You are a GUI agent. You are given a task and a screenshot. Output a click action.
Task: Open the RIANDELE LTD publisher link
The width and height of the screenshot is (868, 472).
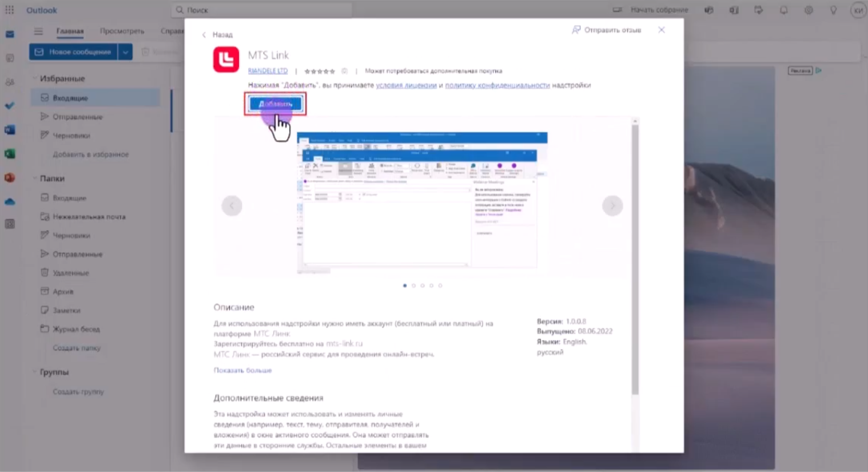coord(268,71)
